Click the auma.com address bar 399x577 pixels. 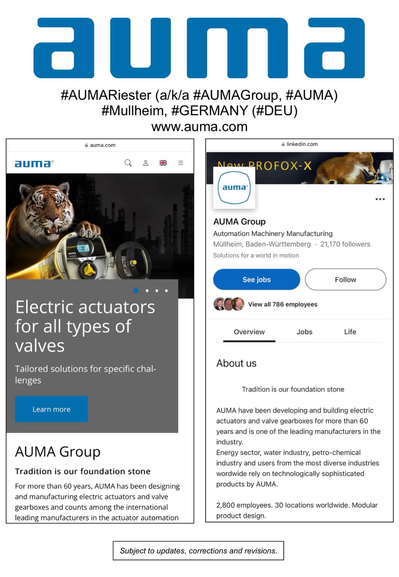(x=100, y=145)
